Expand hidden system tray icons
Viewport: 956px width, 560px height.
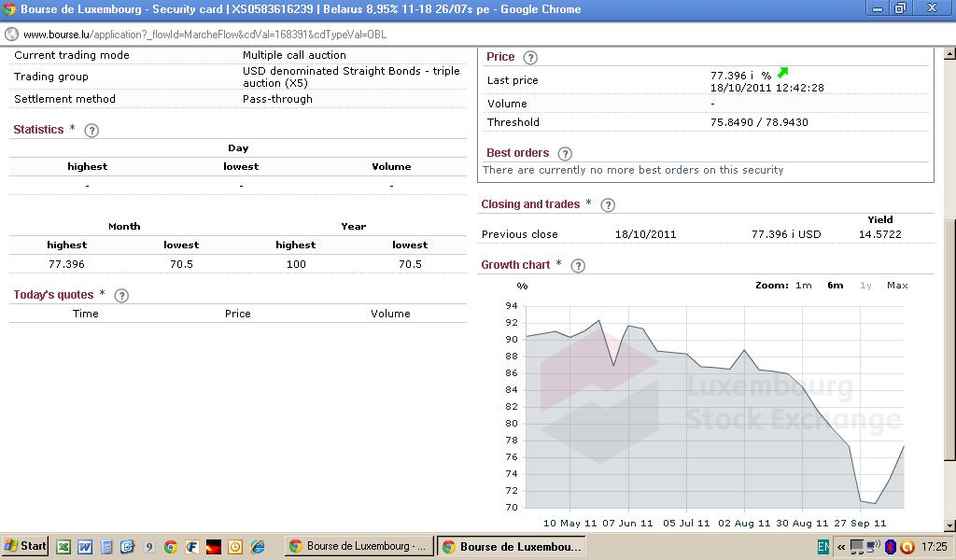click(841, 547)
